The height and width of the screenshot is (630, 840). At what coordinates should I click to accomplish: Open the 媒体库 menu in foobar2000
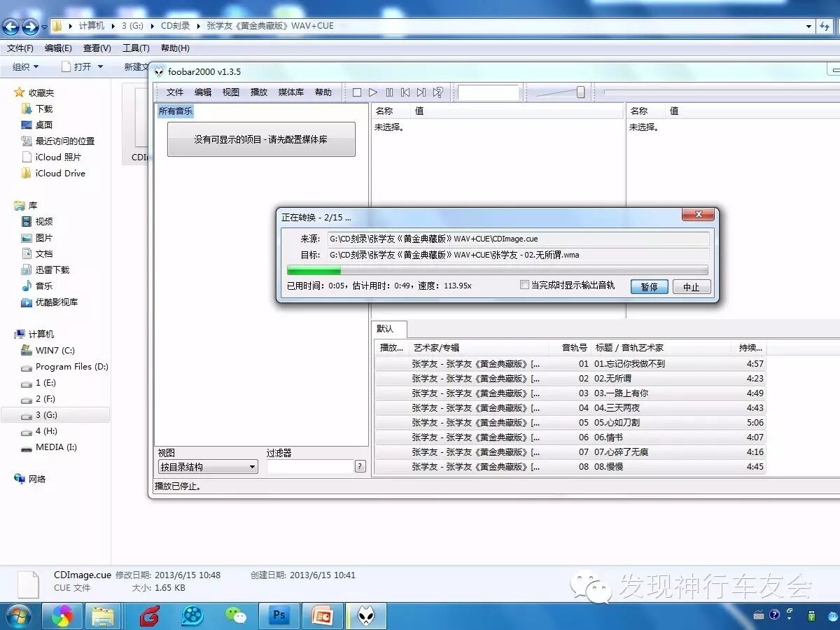coord(291,92)
